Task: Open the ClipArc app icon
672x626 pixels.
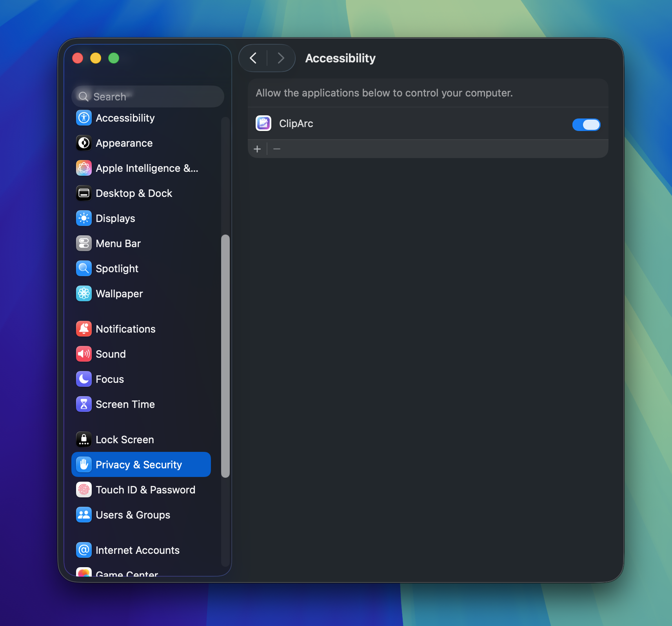Action: tap(263, 123)
